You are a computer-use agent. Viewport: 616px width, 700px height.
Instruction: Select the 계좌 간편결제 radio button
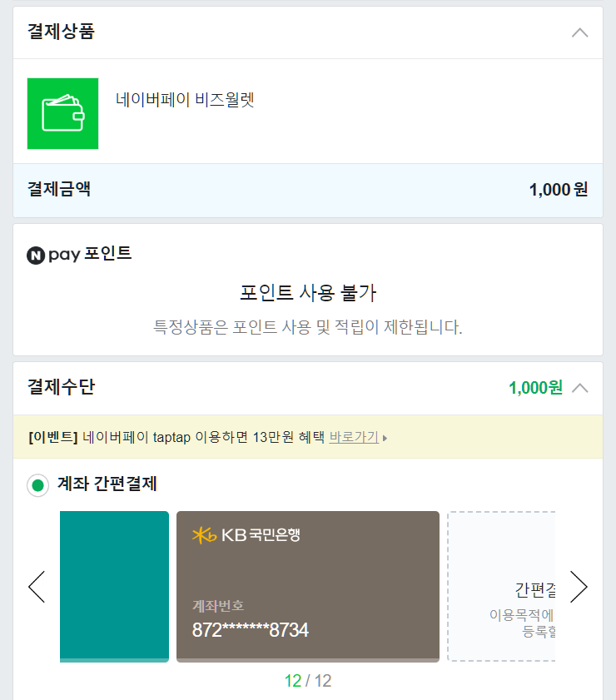(38, 484)
